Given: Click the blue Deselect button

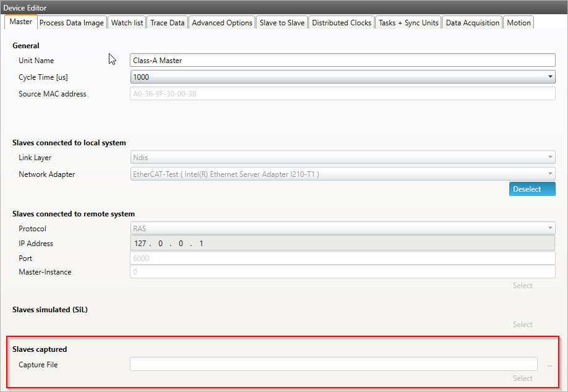Looking at the screenshot, I should coord(532,189).
